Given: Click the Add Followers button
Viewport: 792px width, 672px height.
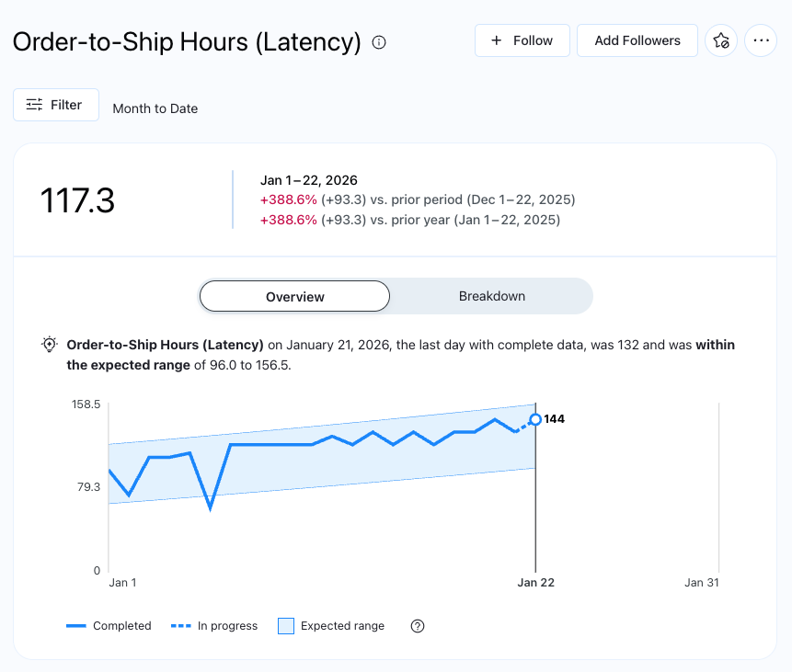Looking at the screenshot, I should (637, 40).
